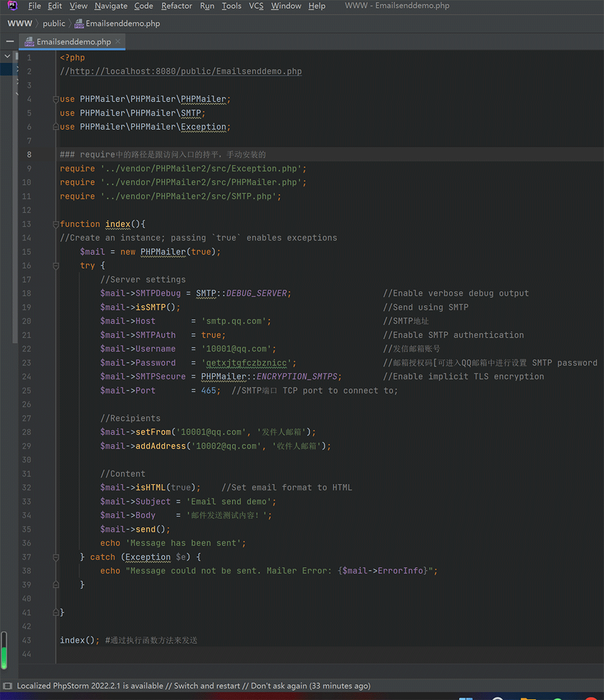The height and width of the screenshot is (700, 604).
Task: Click the green memory indicator bar
Action: coord(4,657)
